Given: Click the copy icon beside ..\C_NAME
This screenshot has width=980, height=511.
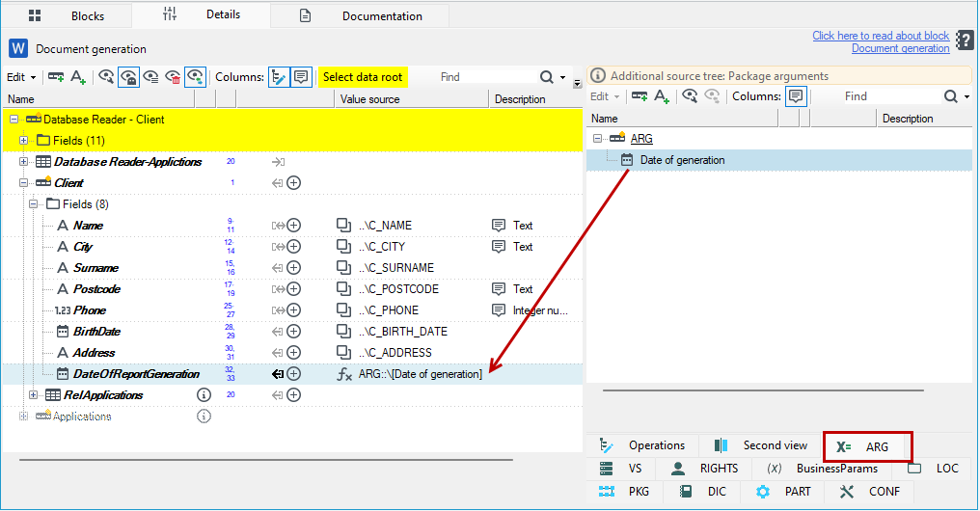Looking at the screenshot, I should (343, 225).
